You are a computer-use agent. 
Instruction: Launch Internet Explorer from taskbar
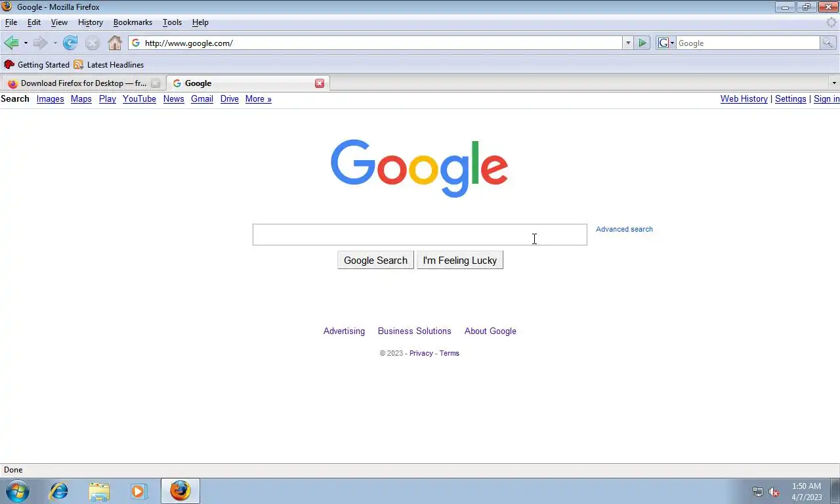(x=59, y=491)
